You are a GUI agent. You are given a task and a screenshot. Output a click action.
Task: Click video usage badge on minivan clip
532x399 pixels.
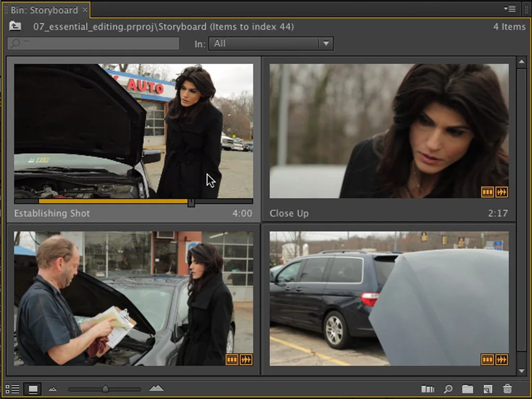point(487,360)
